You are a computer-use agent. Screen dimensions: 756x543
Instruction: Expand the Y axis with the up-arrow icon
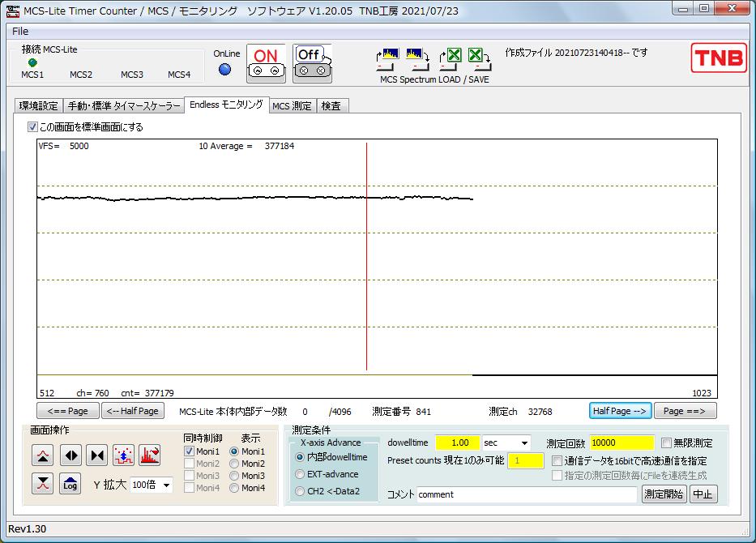(x=42, y=455)
